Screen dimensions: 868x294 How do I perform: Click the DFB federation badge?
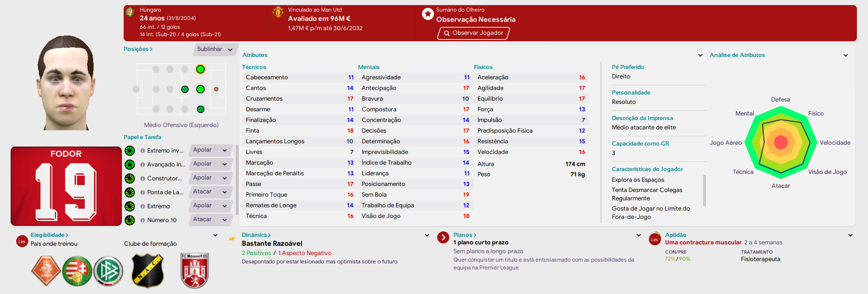tap(108, 271)
